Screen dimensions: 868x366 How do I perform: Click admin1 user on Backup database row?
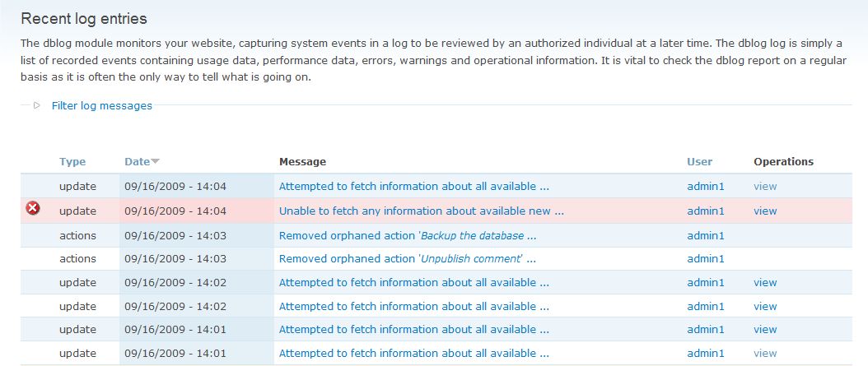[706, 235]
